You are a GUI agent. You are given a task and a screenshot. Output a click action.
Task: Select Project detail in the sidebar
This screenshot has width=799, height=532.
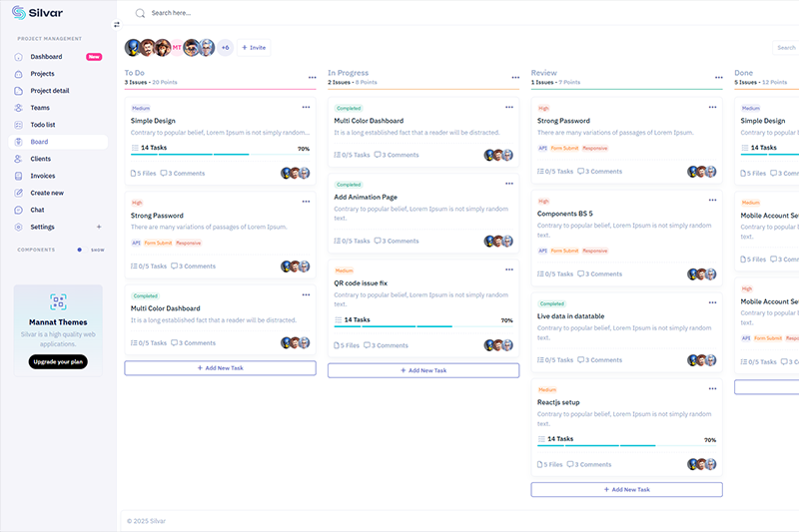coord(49,91)
